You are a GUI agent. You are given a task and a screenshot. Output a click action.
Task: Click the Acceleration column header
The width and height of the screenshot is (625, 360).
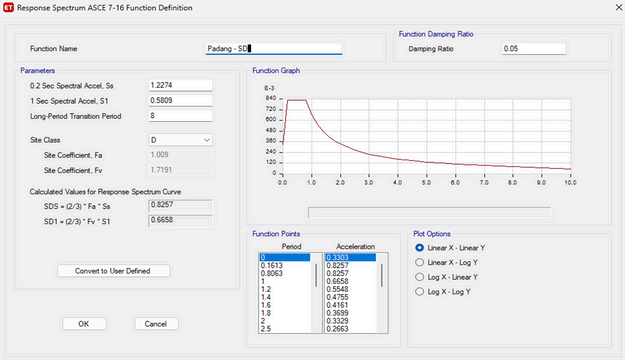[x=356, y=246]
